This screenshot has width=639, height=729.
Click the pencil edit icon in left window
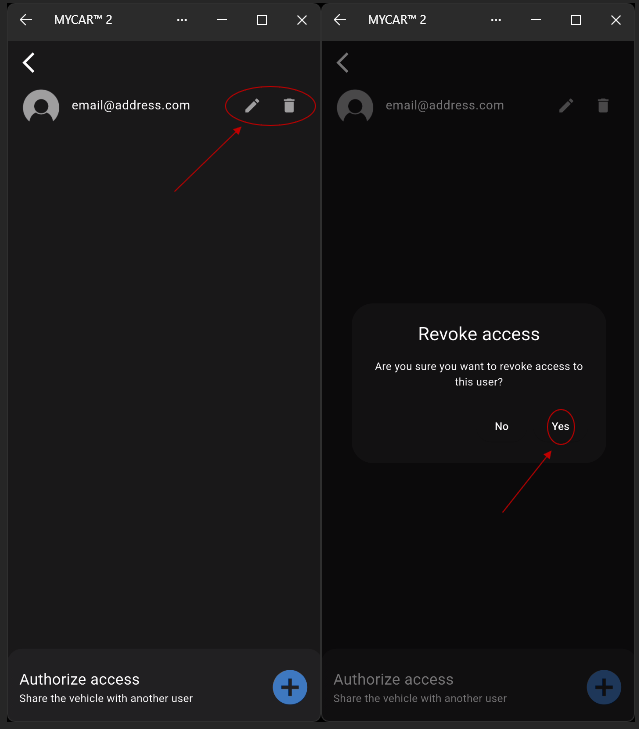point(252,106)
